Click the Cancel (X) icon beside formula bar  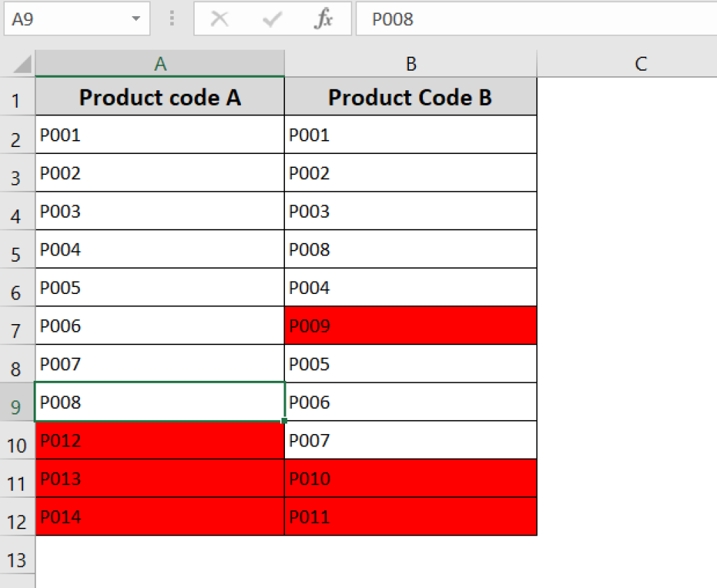tap(219, 19)
